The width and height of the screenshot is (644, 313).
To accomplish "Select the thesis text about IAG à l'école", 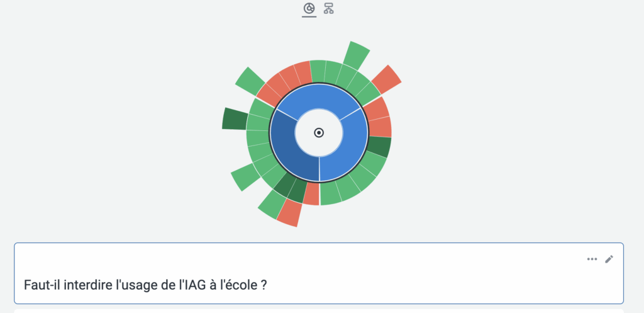I will (145, 285).
